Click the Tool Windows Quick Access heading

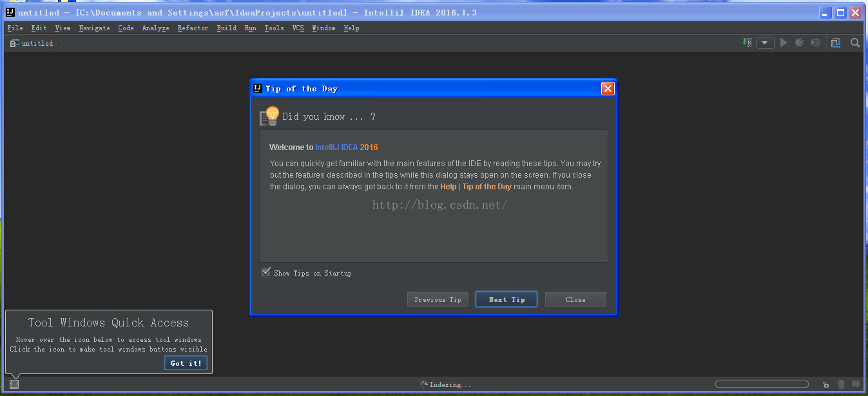108,323
